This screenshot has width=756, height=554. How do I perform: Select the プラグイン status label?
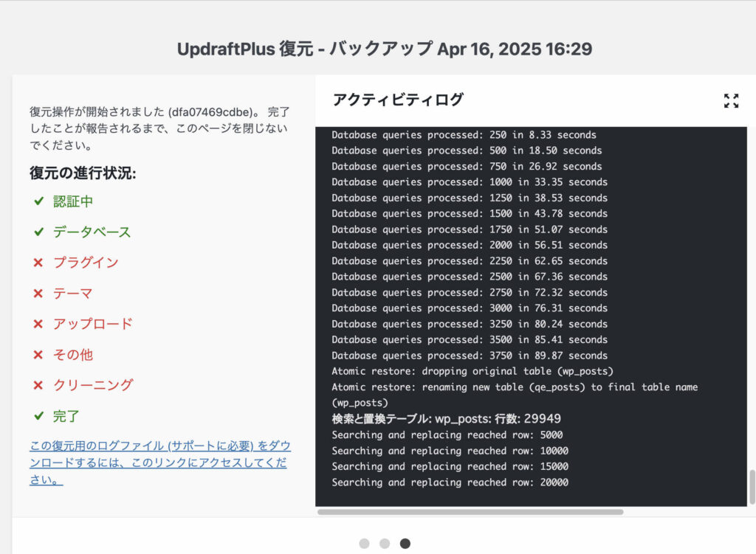coord(86,263)
